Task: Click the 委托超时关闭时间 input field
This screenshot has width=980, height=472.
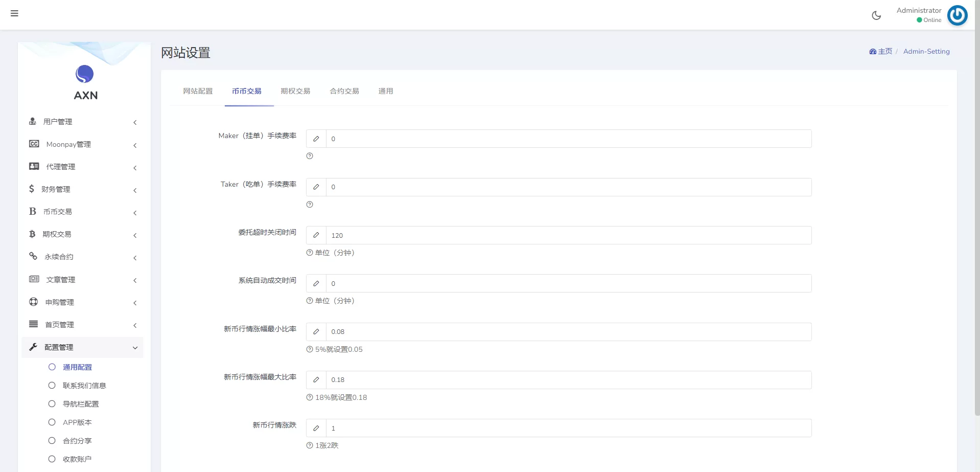Action: coord(568,235)
